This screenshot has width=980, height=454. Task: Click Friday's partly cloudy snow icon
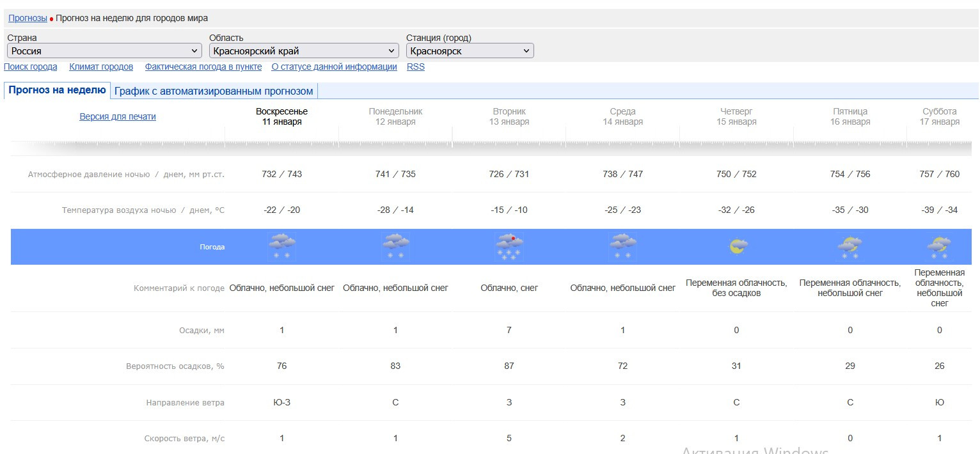click(x=850, y=246)
